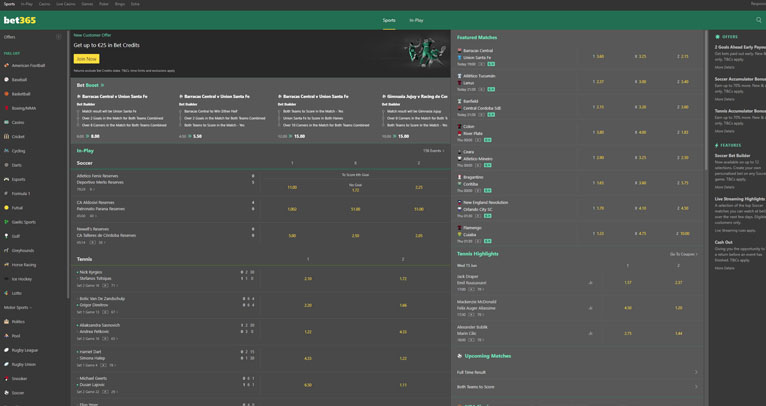Expand Full Time Result upcoming matches
This screenshot has height=406, width=766.
[696, 372]
